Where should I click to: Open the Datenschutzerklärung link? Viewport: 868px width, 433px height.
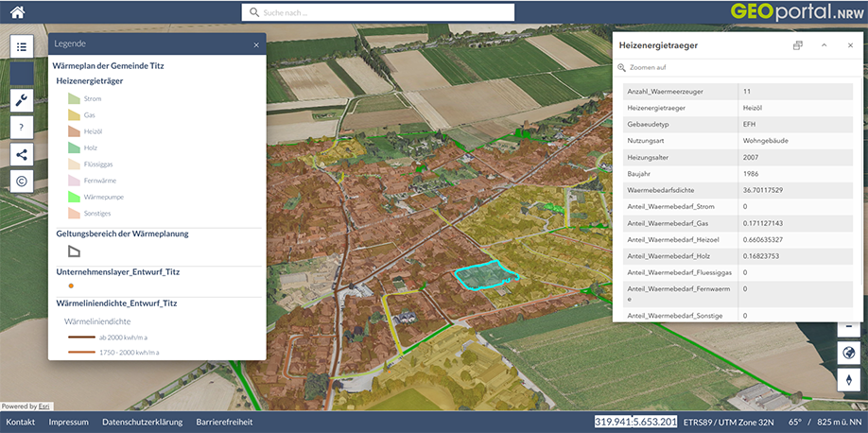coord(142,422)
